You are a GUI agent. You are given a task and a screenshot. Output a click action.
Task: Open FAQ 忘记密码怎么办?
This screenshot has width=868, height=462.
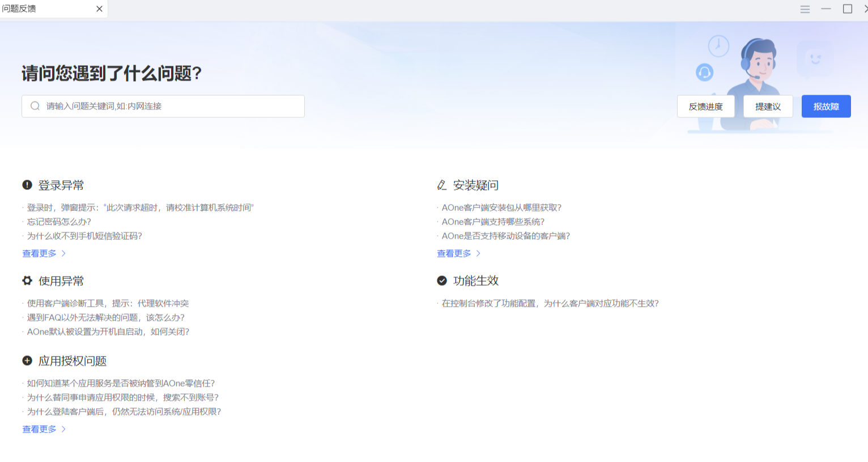click(x=59, y=222)
